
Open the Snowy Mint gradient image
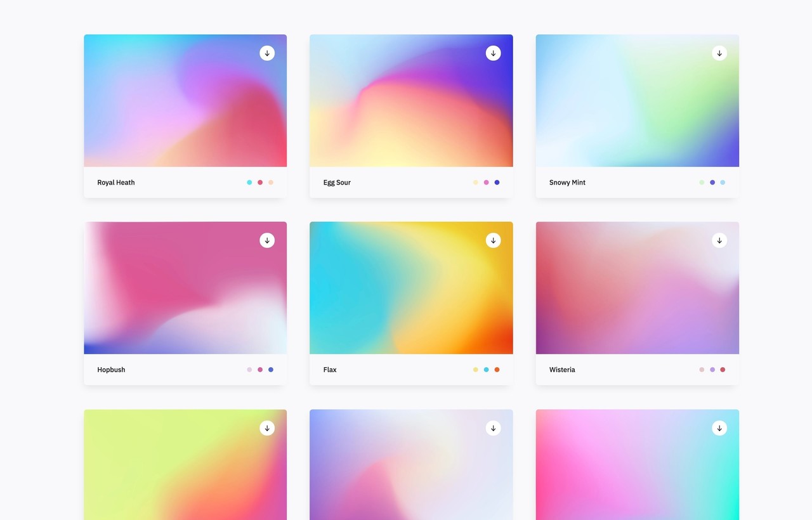coord(638,101)
